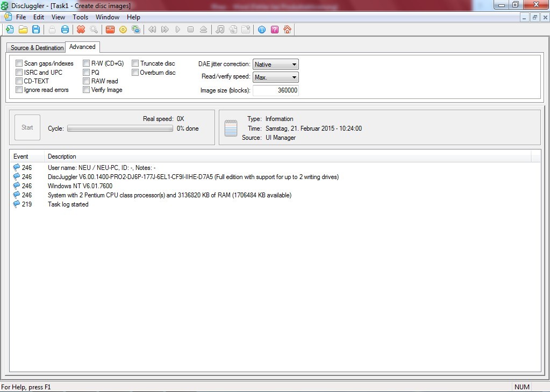
Task: Check the PQ checkbox
Action: (x=86, y=72)
